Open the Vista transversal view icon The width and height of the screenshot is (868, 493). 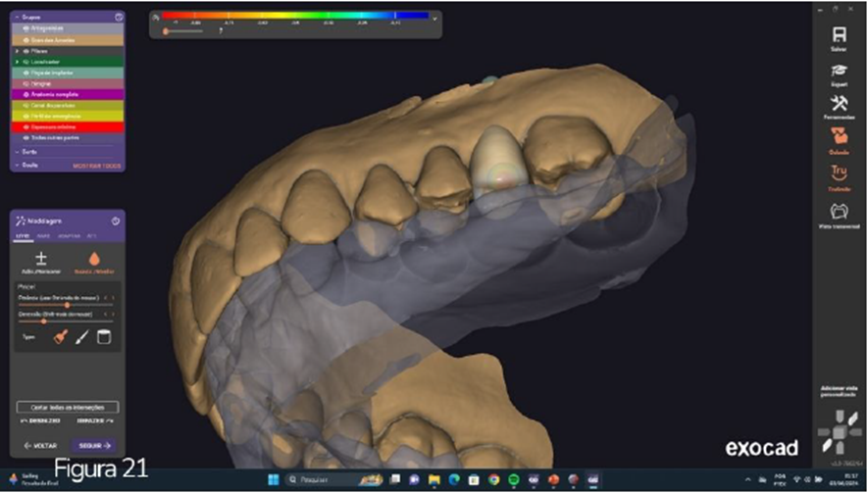[839, 213]
